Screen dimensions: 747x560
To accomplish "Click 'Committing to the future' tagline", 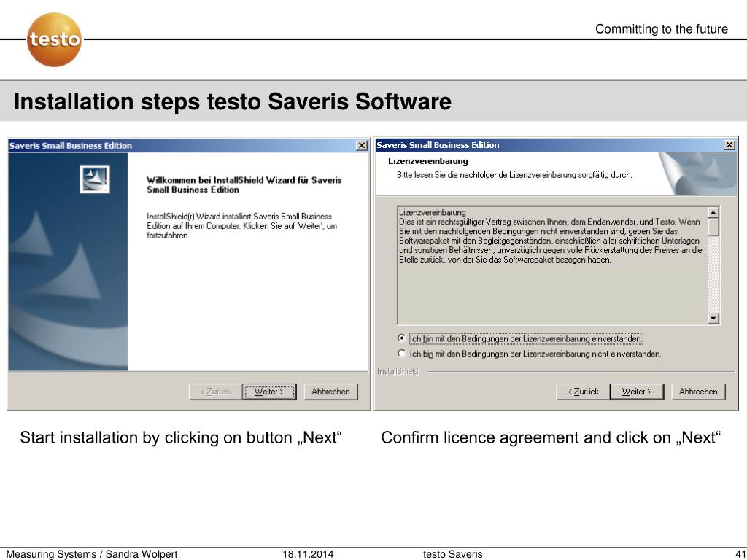I will click(661, 29).
